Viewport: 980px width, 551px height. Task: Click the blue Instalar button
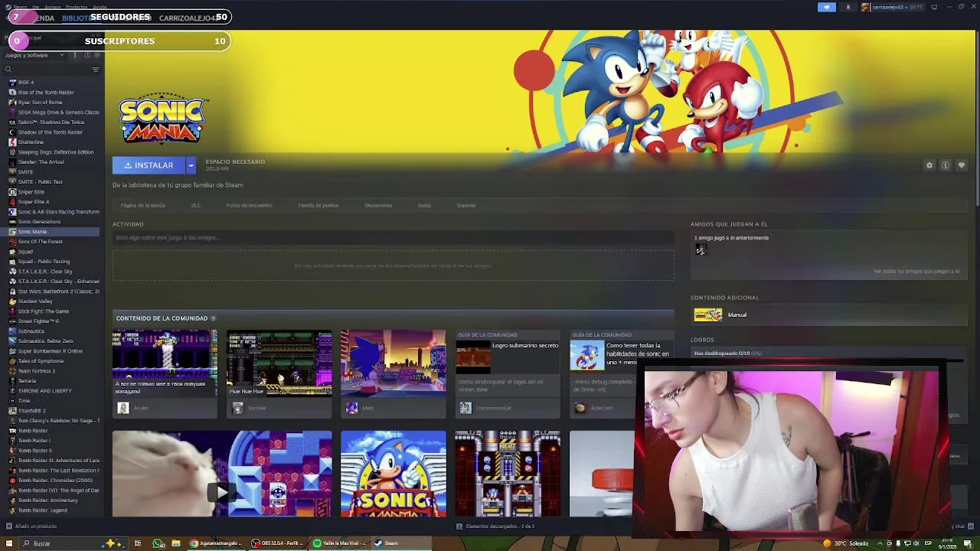149,165
